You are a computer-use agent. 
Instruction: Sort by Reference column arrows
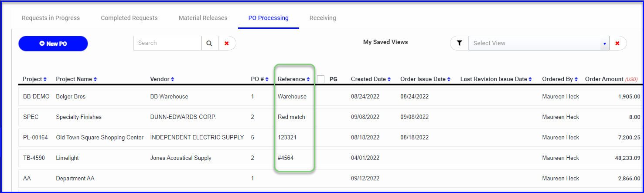308,79
